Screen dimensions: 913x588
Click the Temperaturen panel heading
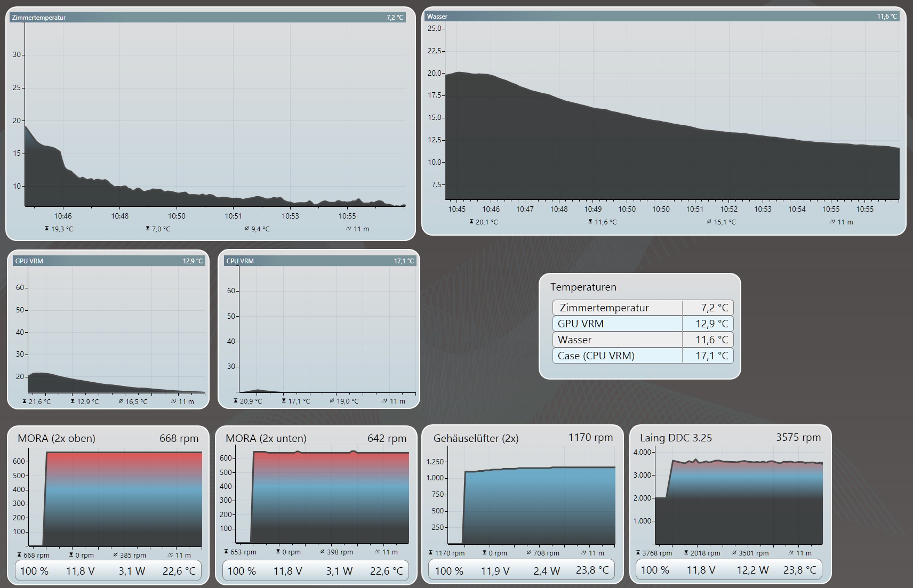[583, 287]
